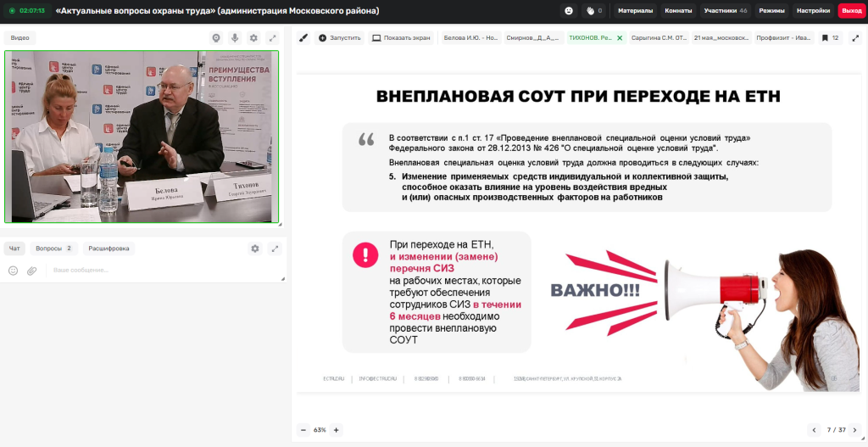This screenshot has height=447, width=868.
Task: Open video panel settings gear
Action: [253, 37]
